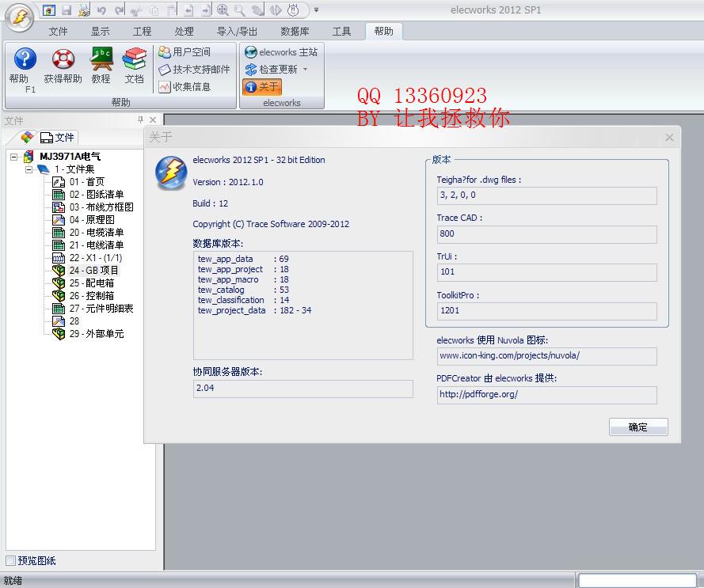Image resolution: width=704 pixels, height=588 pixels.
Task: Click the Copy icon in quick access toolbar
Action: [154, 9]
